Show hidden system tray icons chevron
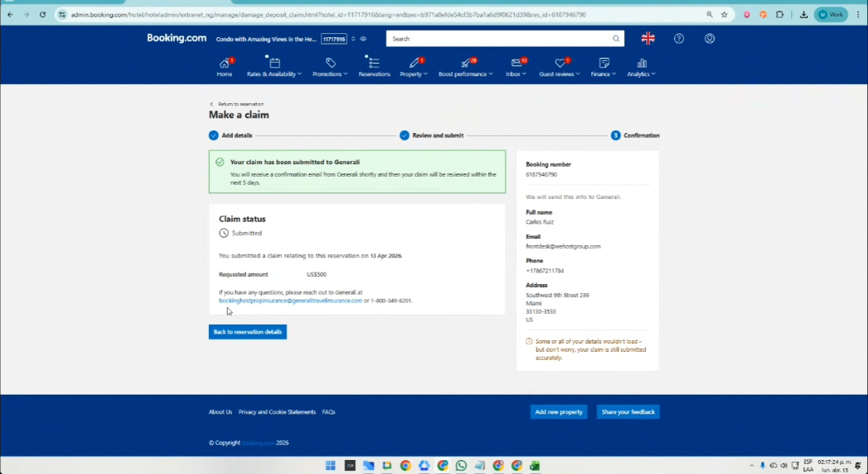This screenshot has height=474, width=868. tap(752, 466)
